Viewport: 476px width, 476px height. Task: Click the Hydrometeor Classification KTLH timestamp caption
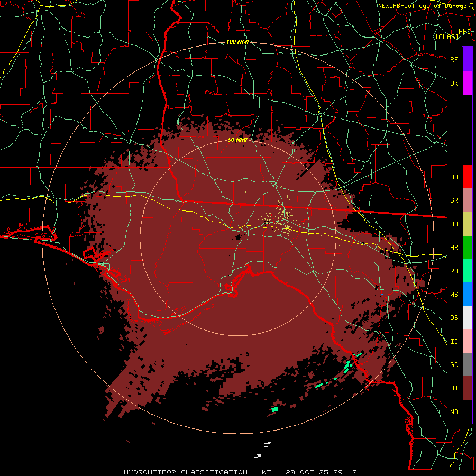point(240,472)
